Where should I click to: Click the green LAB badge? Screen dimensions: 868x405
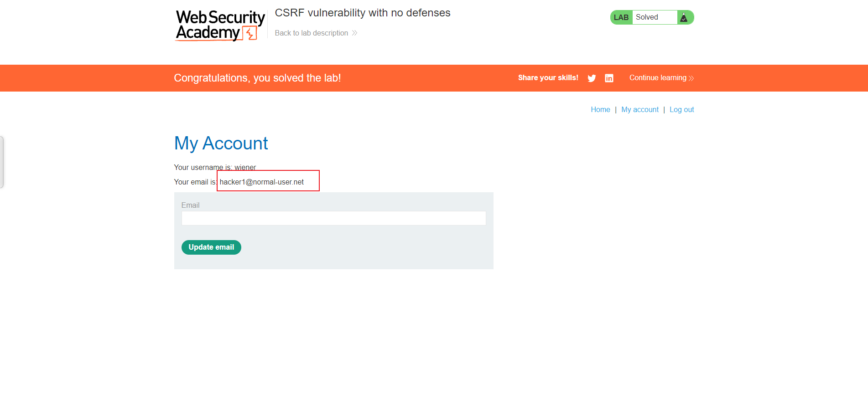click(x=621, y=17)
